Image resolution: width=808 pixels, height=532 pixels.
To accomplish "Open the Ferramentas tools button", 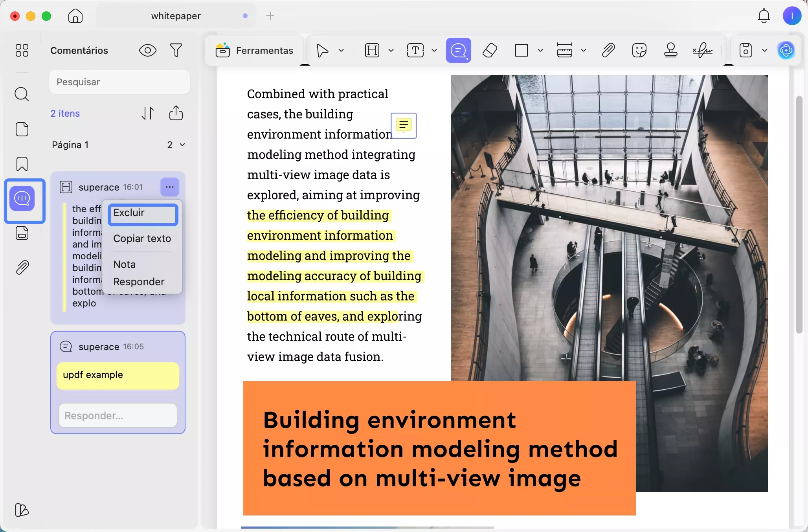I will [x=254, y=50].
